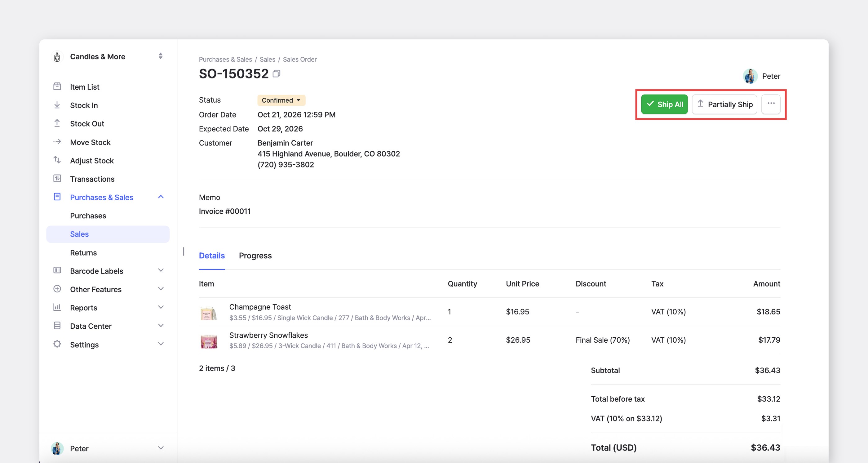
Task: Collapse the Purchases & Sales section chevron
Action: point(161,197)
